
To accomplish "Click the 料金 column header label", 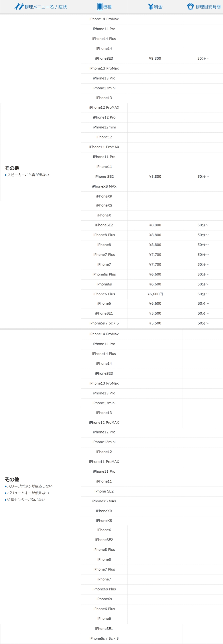I will [x=158, y=7].
